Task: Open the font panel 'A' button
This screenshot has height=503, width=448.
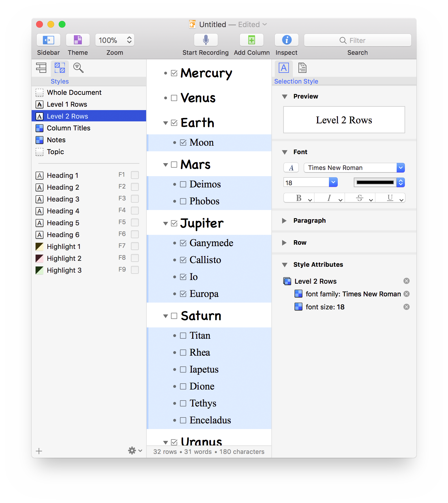Action: coord(291,168)
